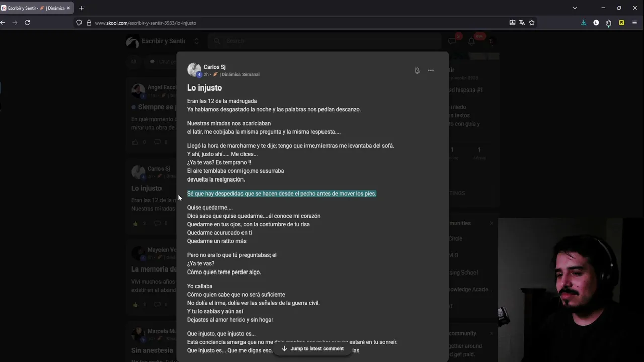The image size is (644, 362).
Task: Reload the page with the browser refresh icon
Action: [27, 23]
